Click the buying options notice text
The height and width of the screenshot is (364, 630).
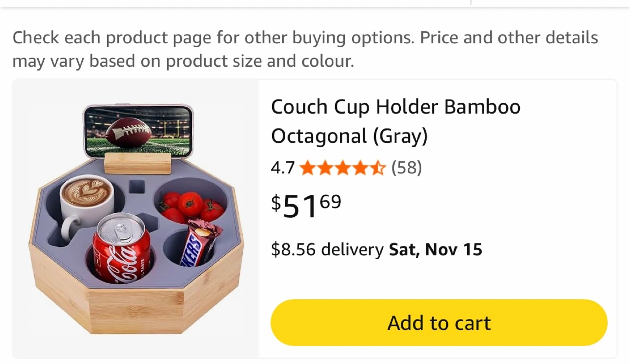(x=305, y=49)
